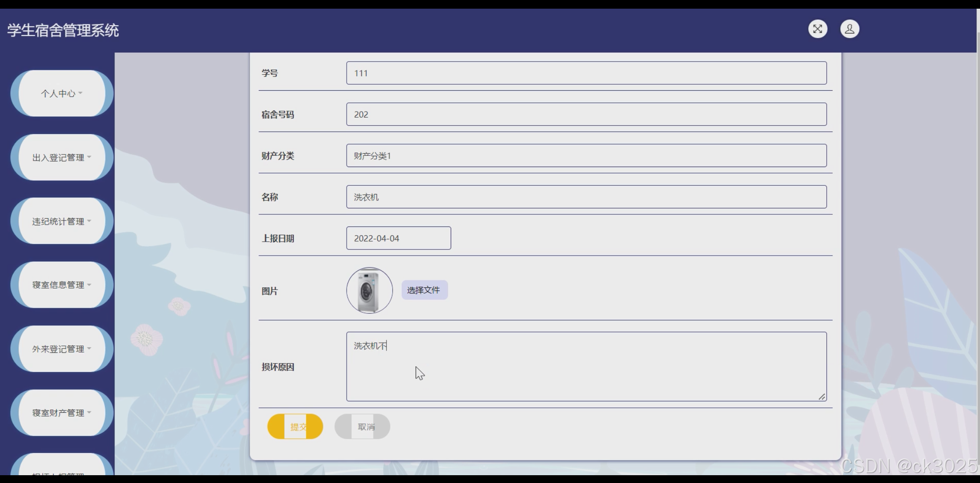Click the 财产分类 input field
Image resolution: width=980 pixels, height=483 pixels.
tap(586, 156)
